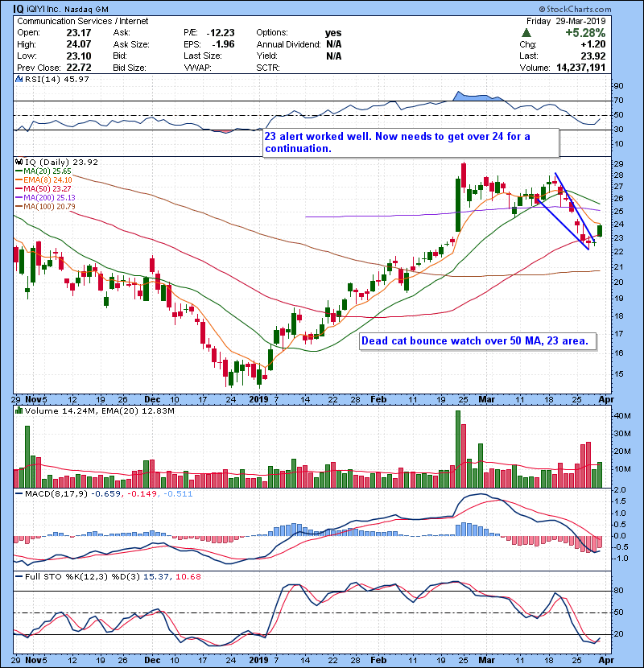The image size is (644, 668).
Task: Select the Prev Close value 22.72
Action: 78,68
